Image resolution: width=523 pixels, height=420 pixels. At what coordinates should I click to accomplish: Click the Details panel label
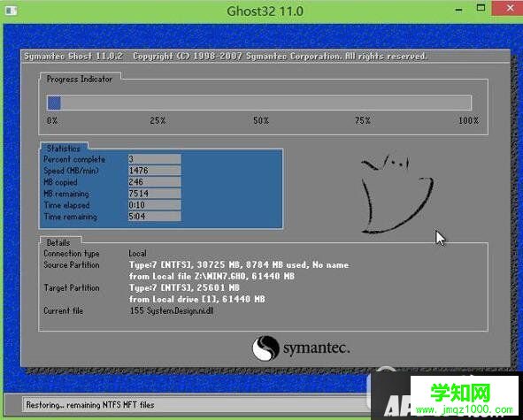(x=58, y=242)
